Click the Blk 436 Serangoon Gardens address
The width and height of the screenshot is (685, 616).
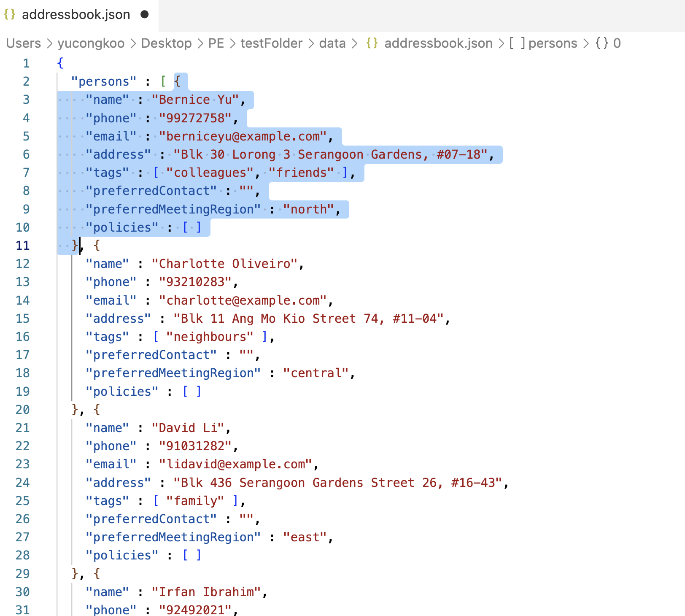point(338,483)
